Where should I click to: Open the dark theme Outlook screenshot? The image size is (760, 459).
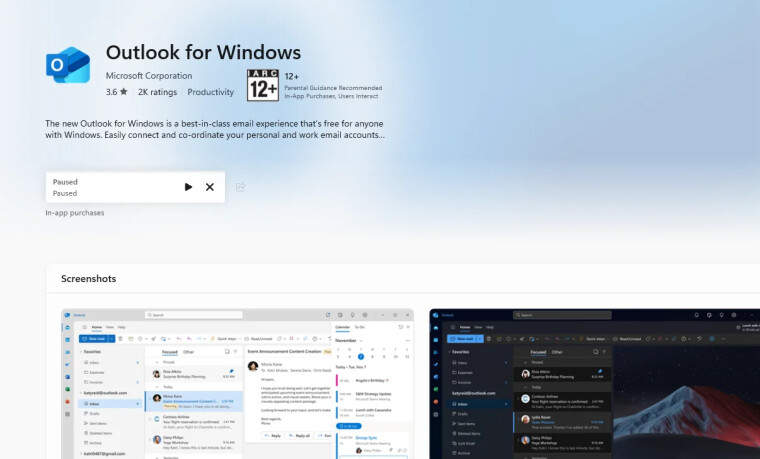pyautogui.click(x=595, y=384)
